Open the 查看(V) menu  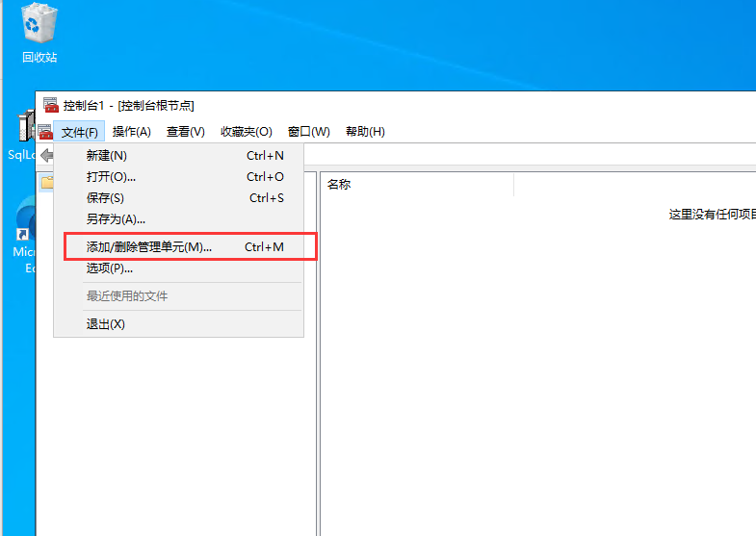(x=185, y=132)
